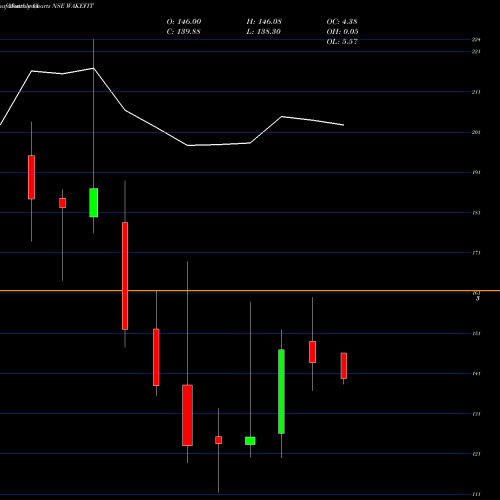Click the 181 price axis label
Viewport: 500px width, 500px height.
point(476,213)
